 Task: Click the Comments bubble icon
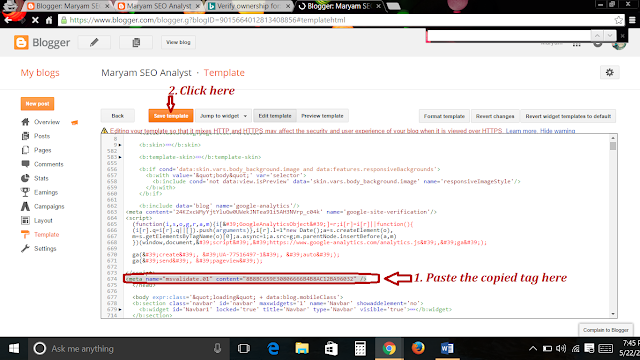(x=25, y=164)
